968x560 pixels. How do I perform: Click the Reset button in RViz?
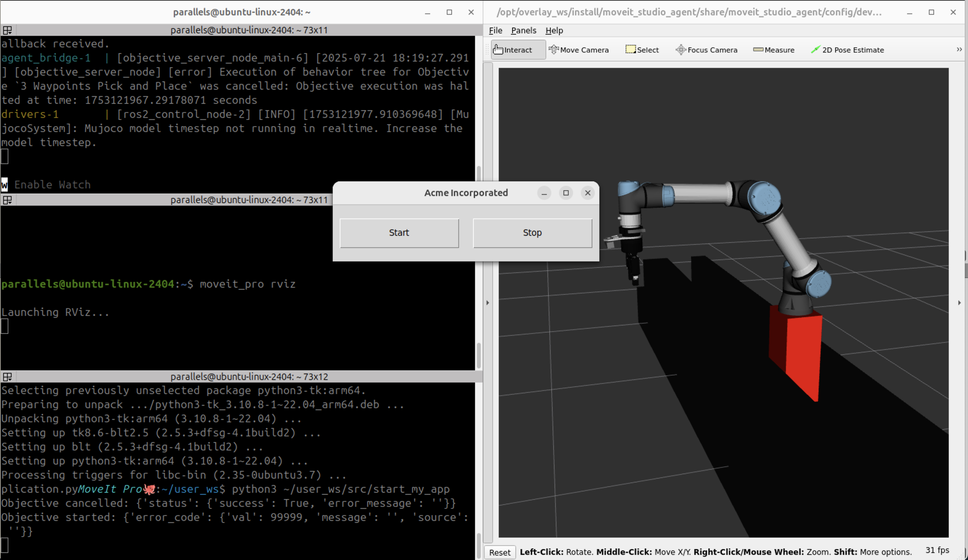pos(499,552)
